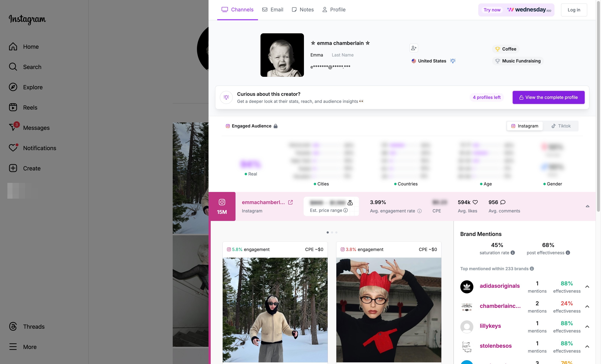Go to second carousel dot
601x364 pixels.
pyautogui.click(x=332, y=233)
